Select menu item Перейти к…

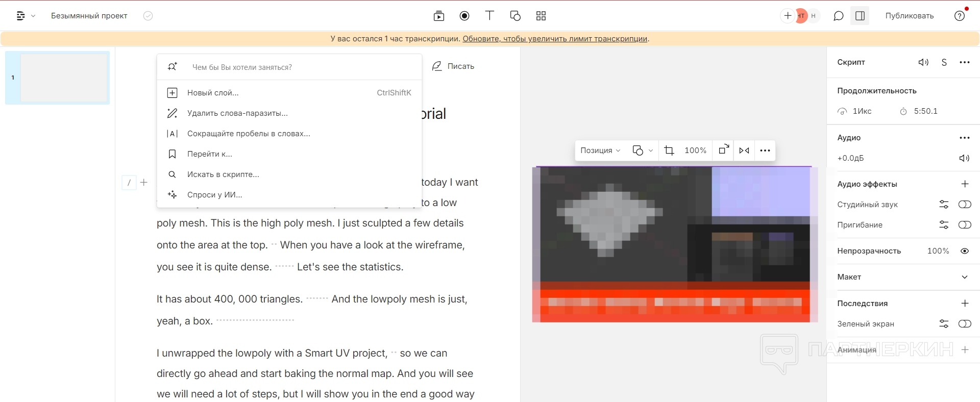click(289, 154)
